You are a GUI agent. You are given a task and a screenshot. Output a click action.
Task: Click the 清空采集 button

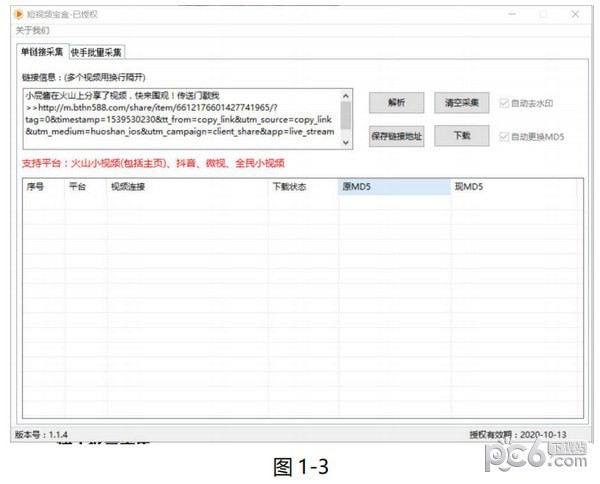(x=461, y=103)
